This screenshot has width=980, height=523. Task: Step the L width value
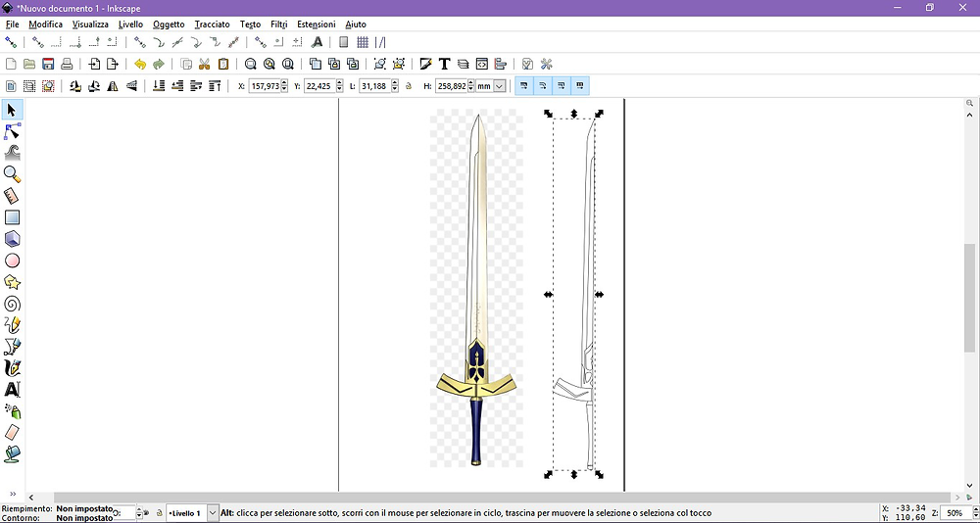click(394, 86)
